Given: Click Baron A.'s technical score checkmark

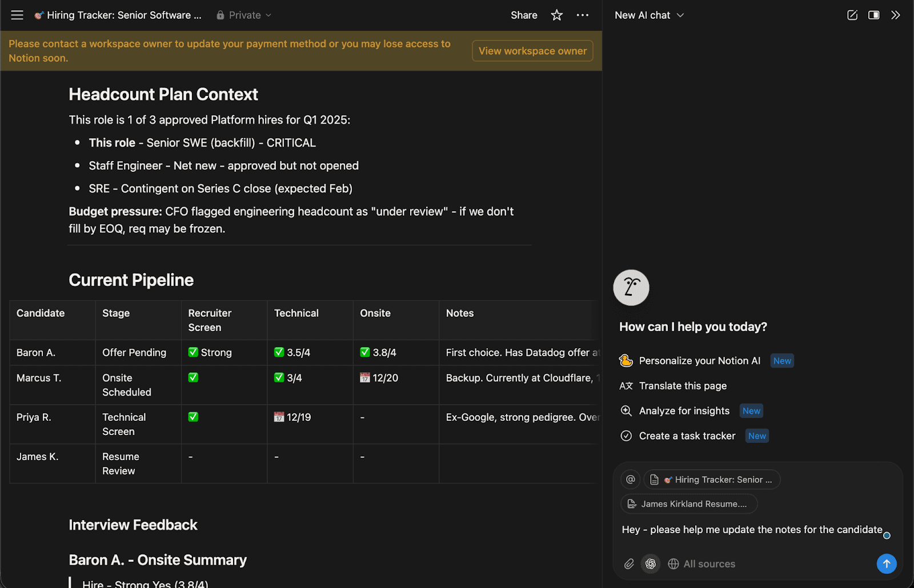Looking at the screenshot, I should coord(279,352).
